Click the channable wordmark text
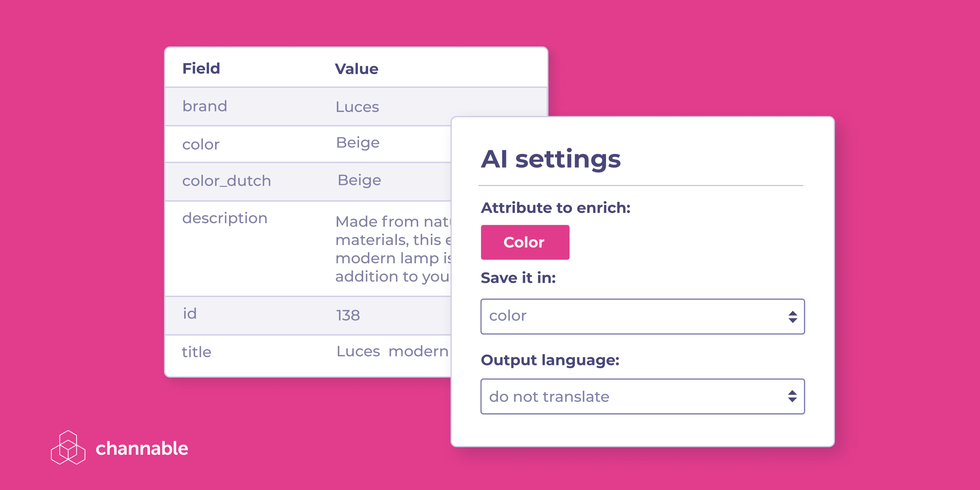 tap(142, 449)
